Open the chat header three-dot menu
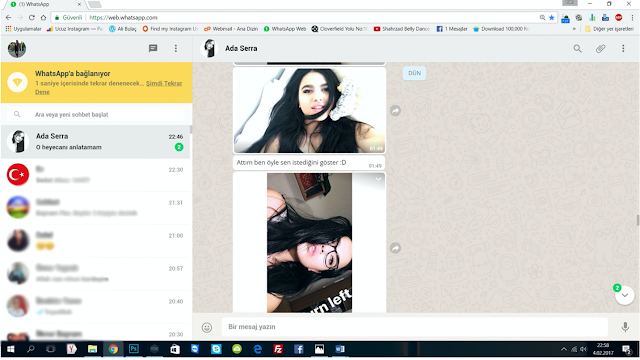Screen dimensions: 640x360 pyautogui.click(x=623, y=49)
